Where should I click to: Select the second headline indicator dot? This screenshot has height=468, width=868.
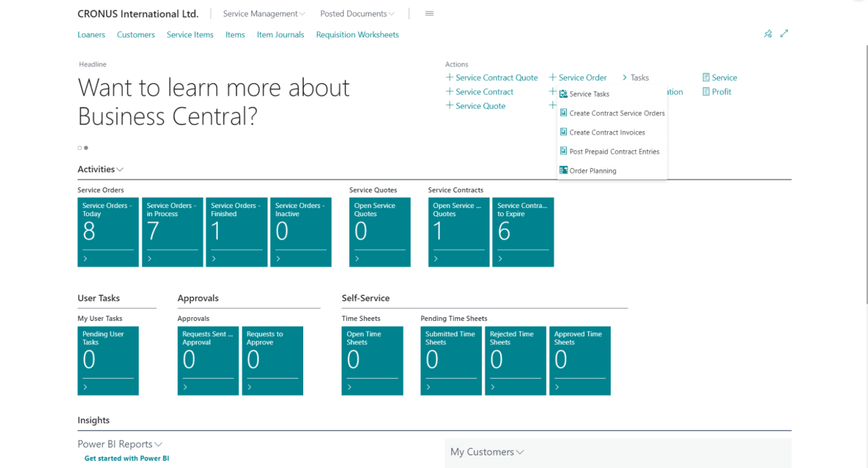coord(86,148)
